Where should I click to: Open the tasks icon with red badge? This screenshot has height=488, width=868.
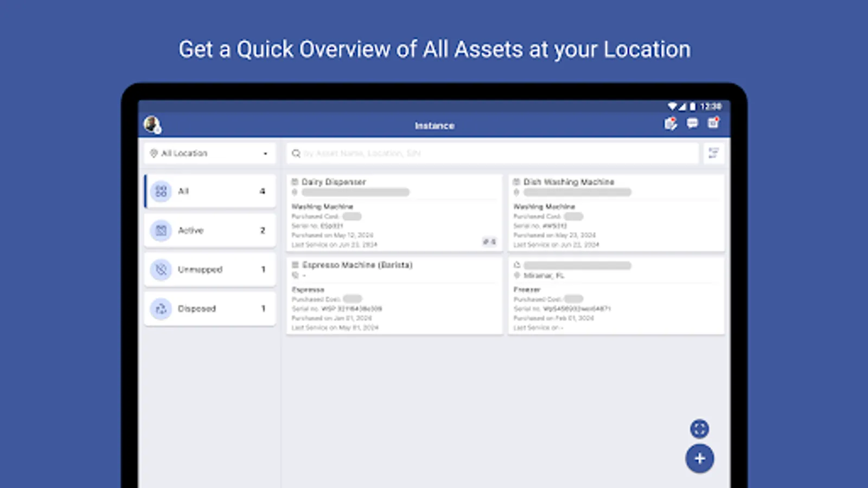[671, 124]
